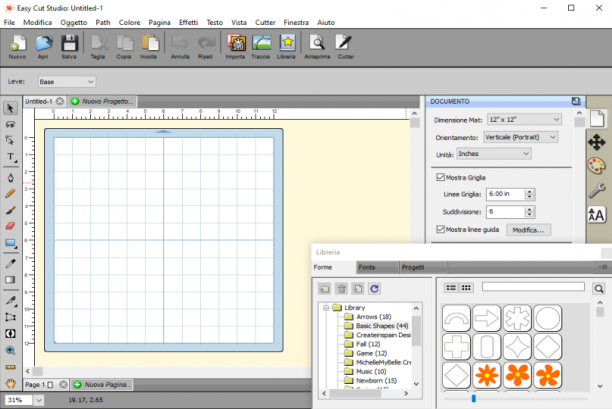The height and width of the screenshot is (409, 612).
Task: Select the brush tool
Action: [11, 210]
